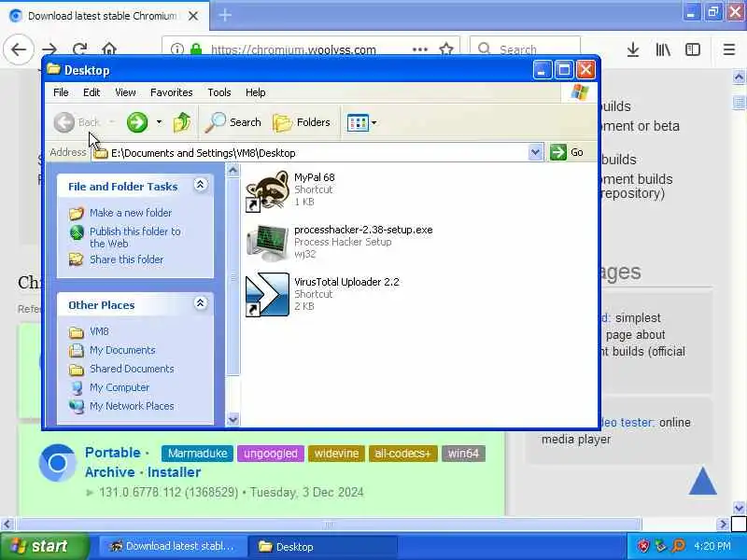Click the Marmaduke tag
Viewport: 747px width, 560px height.
197,454
